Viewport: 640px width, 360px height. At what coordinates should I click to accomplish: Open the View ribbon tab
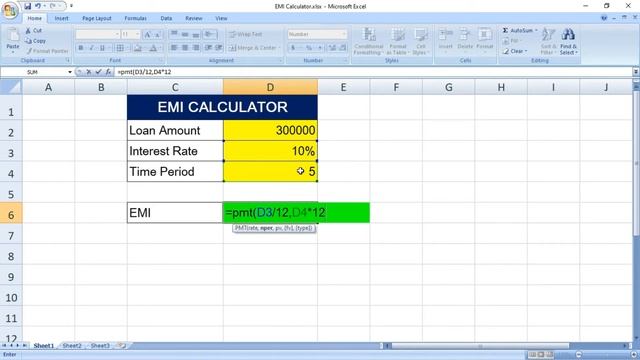[x=221, y=18]
